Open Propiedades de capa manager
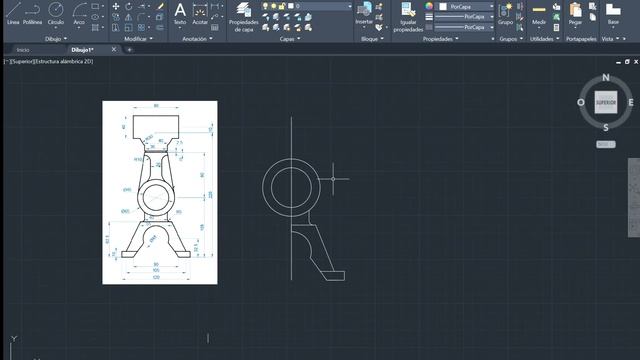The height and width of the screenshot is (360, 640). (x=244, y=16)
